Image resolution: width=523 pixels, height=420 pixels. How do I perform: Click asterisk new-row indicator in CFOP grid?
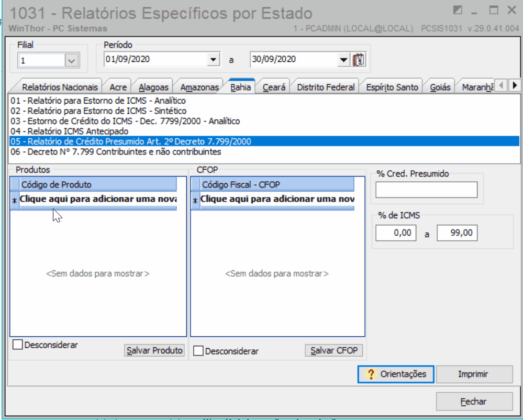pos(195,201)
